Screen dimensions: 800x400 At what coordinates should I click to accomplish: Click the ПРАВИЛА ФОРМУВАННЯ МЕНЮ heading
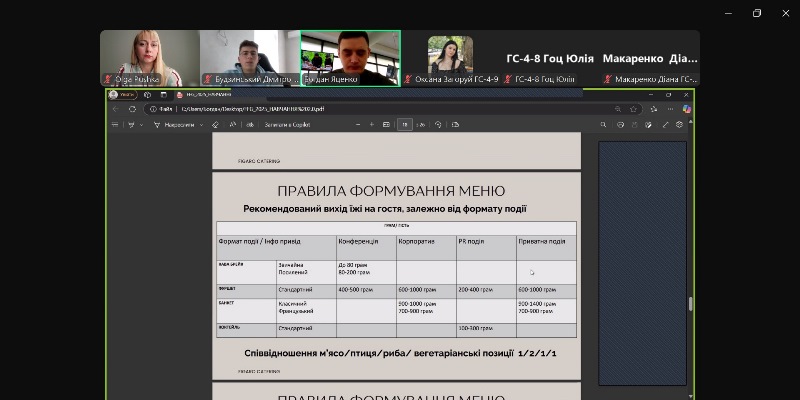tap(391, 191)
